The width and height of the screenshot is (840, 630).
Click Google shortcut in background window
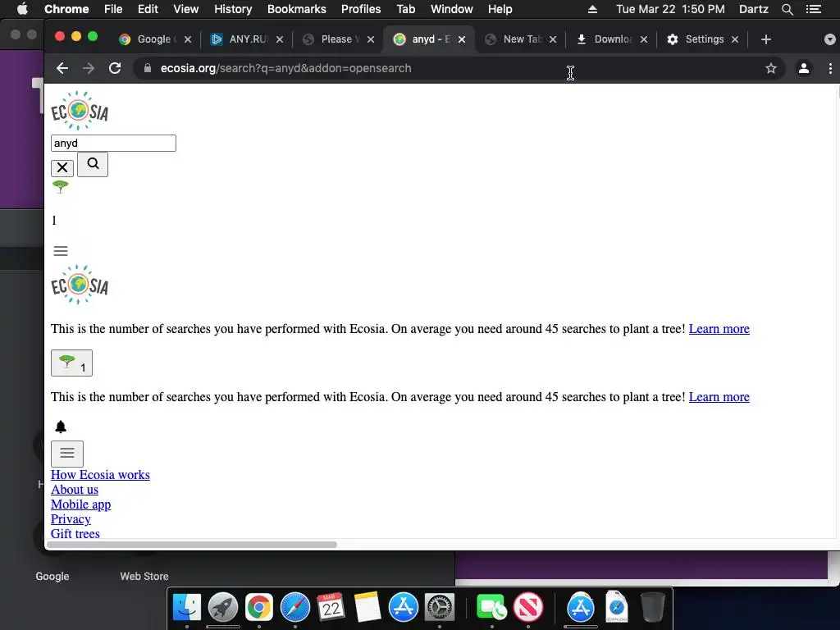(52, 577)
